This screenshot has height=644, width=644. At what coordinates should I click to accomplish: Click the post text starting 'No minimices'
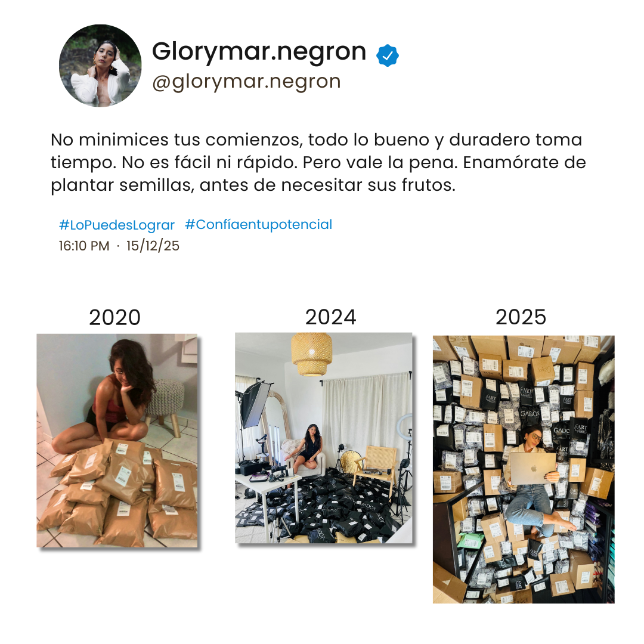point(318,163)
